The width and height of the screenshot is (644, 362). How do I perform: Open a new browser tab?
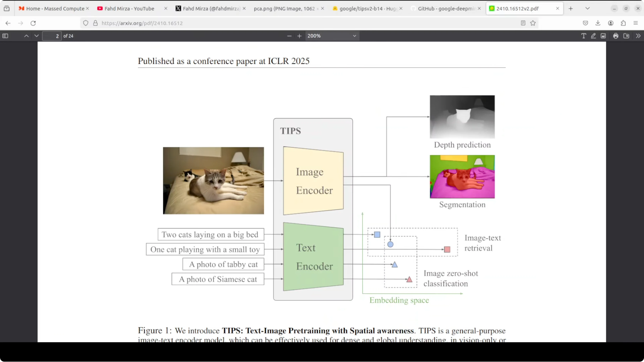pos(570,9)
